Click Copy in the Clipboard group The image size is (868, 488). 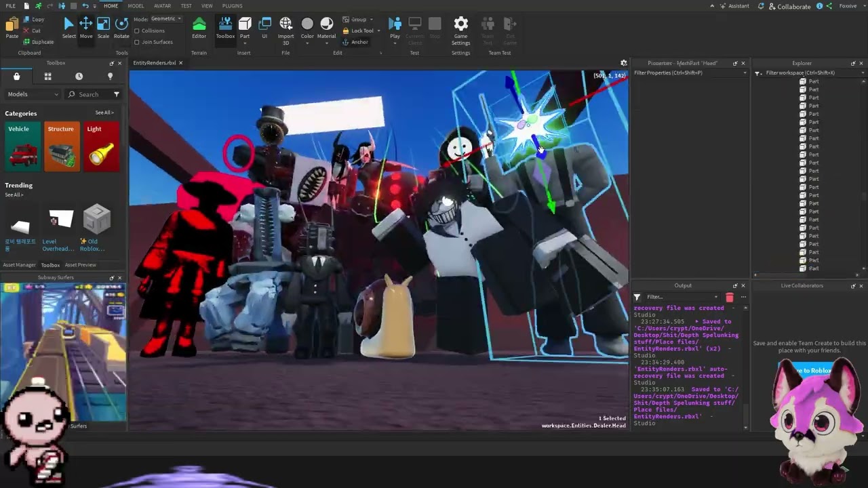33,20
